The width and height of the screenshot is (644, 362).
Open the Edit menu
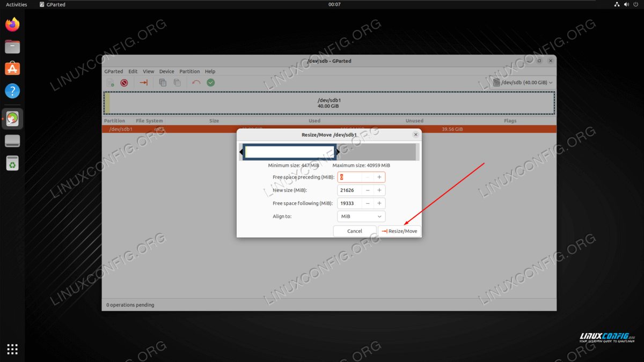[133, 71]
